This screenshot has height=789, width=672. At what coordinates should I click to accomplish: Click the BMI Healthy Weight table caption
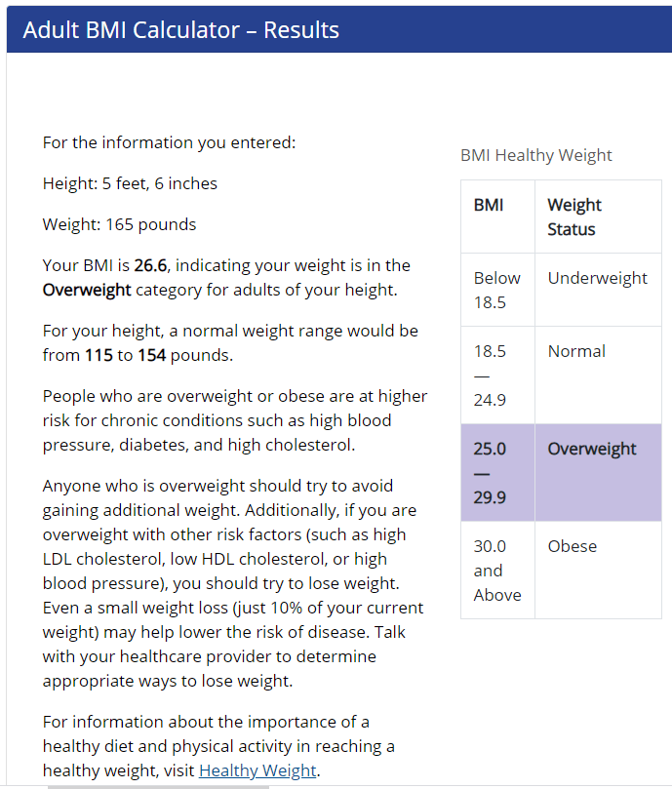click(x=535, y=155)
